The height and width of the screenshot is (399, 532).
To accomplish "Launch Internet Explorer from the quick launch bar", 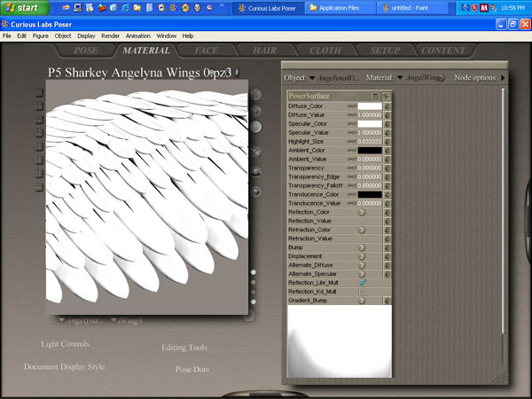I will 125,7.
